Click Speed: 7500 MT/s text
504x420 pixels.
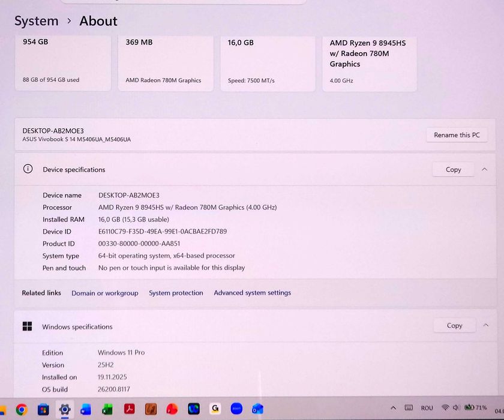click(251, 80)
